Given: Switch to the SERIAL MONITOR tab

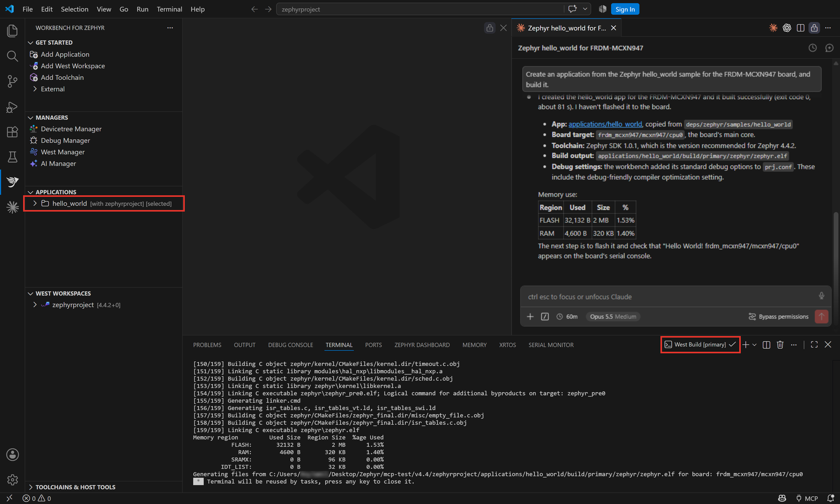Looking at the screenshot, I should pyautogui.click(x=551, y=345).
